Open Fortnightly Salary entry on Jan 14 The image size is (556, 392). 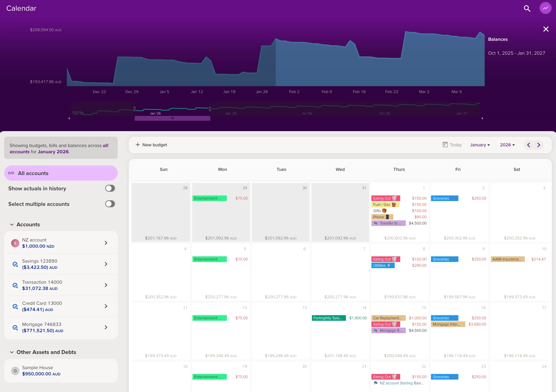(329, 318)
